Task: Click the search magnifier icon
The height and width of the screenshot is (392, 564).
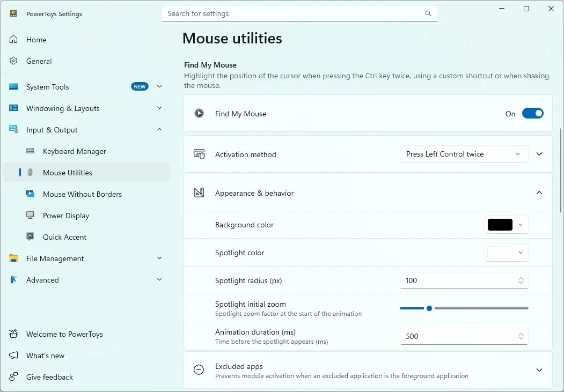Action: (428, 13)
